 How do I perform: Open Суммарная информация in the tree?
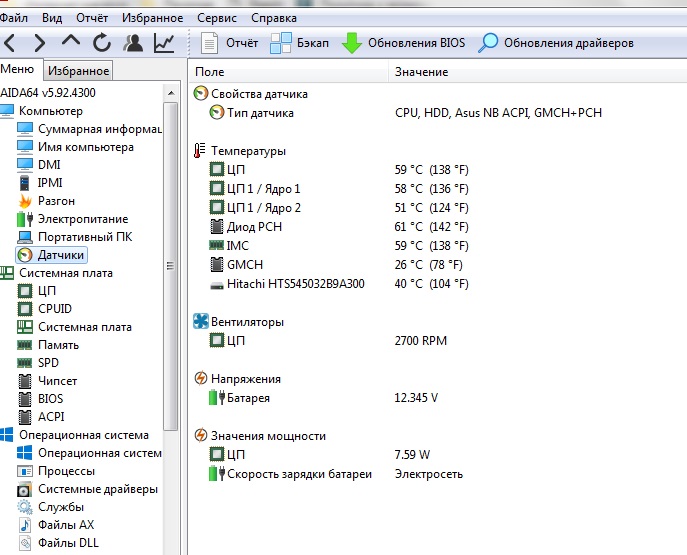coord(89,129)
